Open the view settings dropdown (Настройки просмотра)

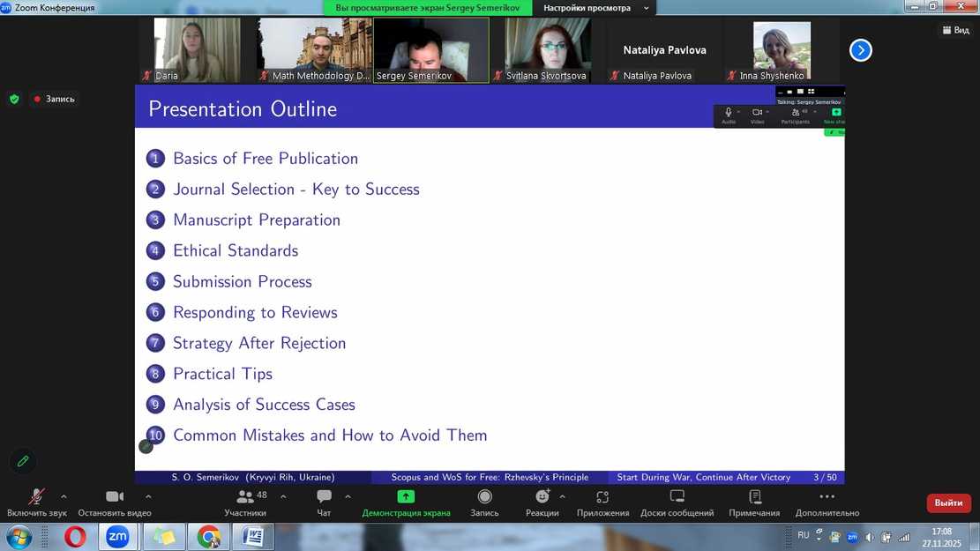point(596,8)
